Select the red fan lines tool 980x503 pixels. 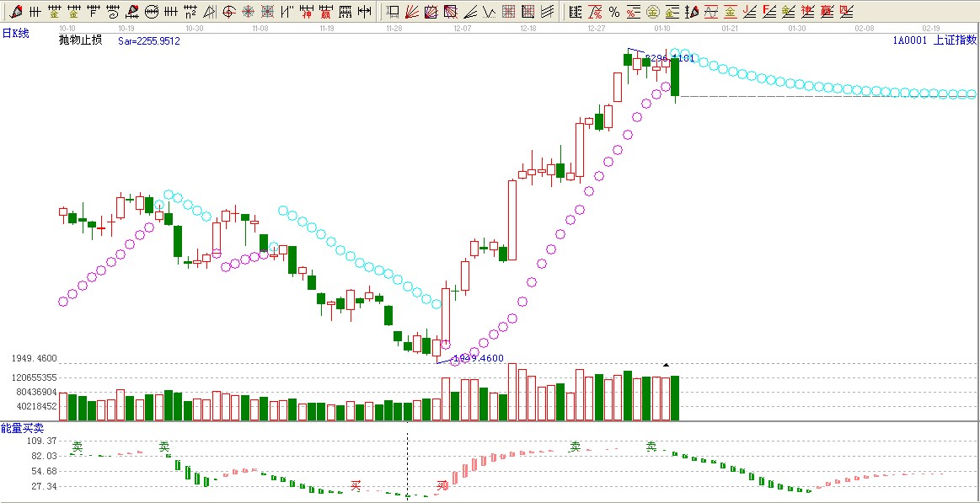coord(413,12)
